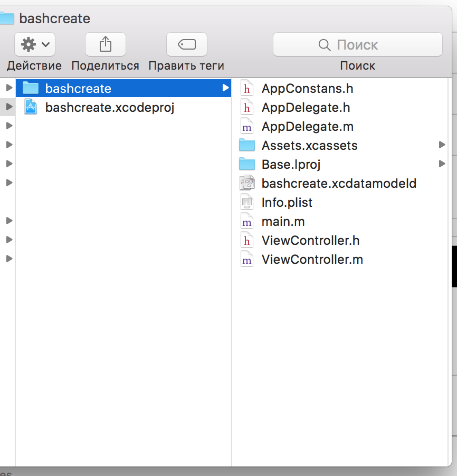Screen dimensions: 457x476
Task: Click the magnifier icon in search field
Action: point(325,45)
